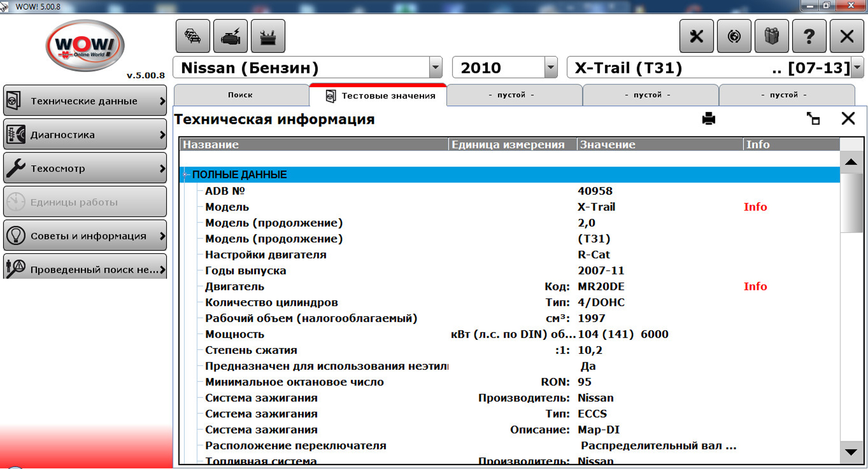
Task: Click the vehicle selection cars icon
Action: (x=193, y=36)
